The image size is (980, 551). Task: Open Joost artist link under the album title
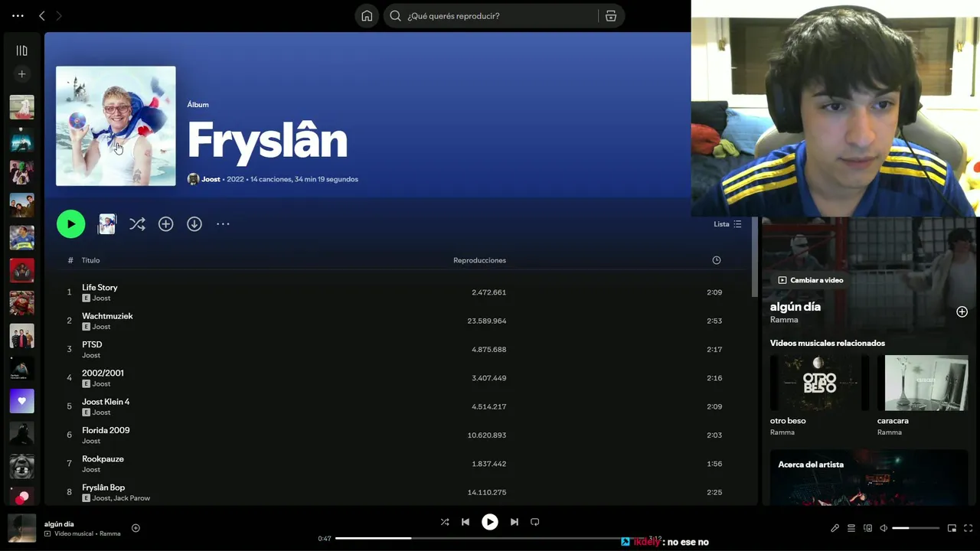[211, 179]
